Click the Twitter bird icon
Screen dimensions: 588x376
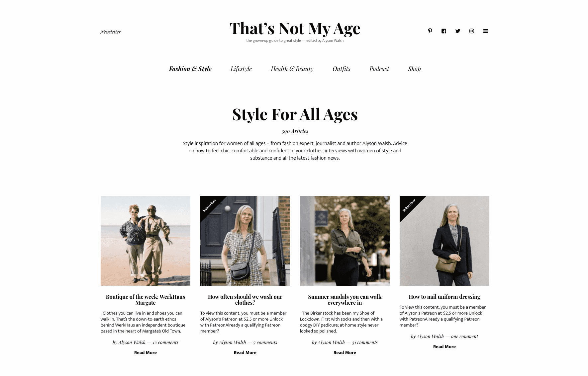pos(458,31)
